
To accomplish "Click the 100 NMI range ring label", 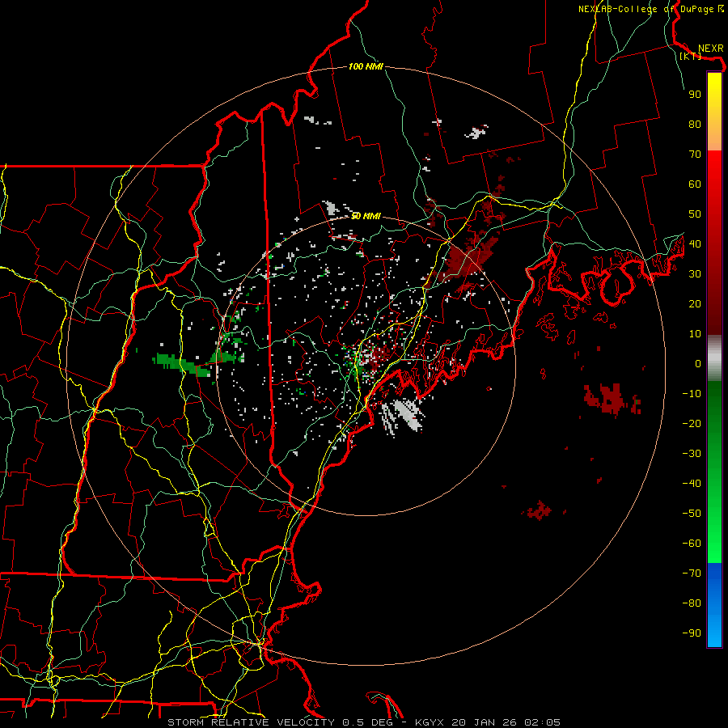I will 366,66.
